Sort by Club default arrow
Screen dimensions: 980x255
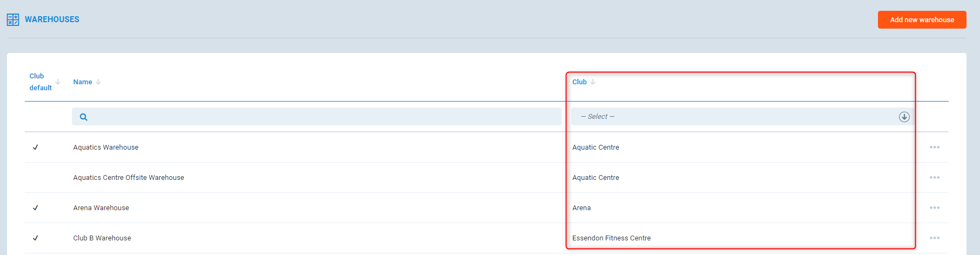58,82
